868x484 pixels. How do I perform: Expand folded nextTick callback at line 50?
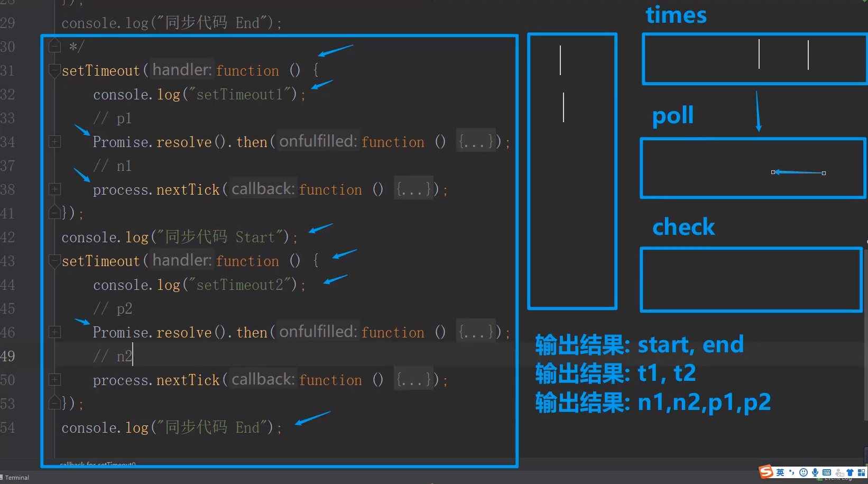54,380
